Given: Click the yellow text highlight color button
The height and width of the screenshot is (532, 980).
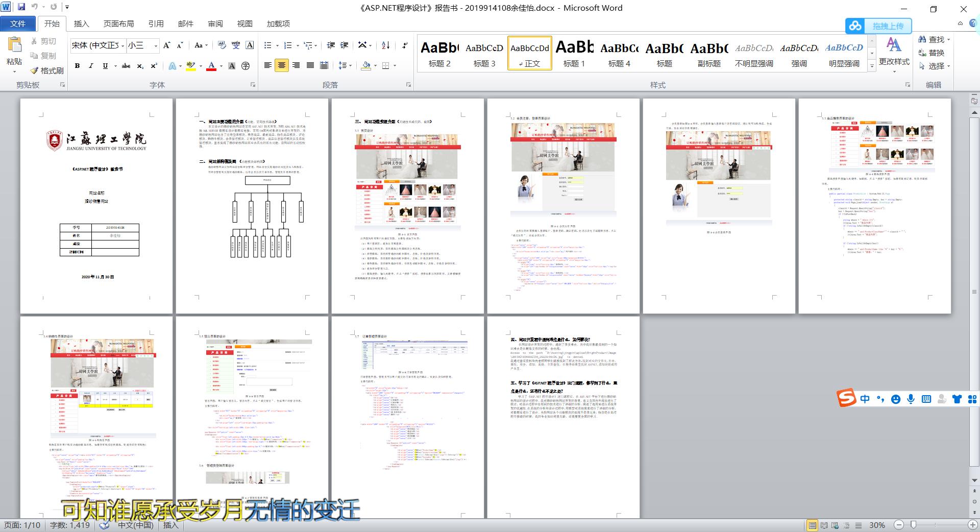Looking at the screenshot, I should tap(190, 66).
